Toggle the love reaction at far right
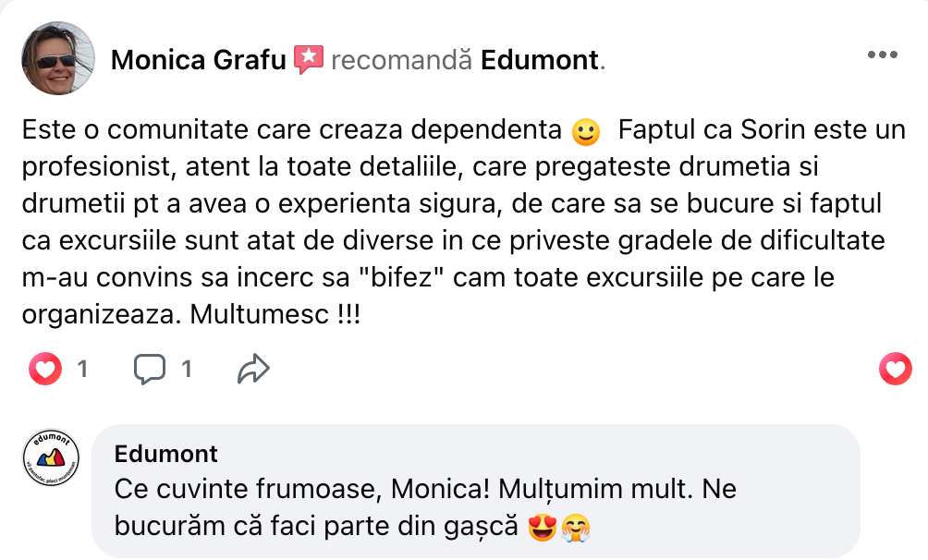Image resolution: width=928 pixels, height=560 pixels. tap(894, 370)
